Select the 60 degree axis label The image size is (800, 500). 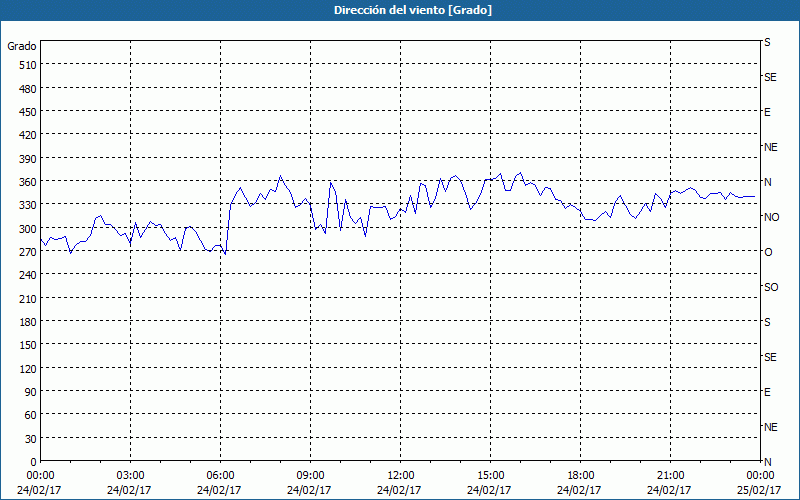(31, 415)
